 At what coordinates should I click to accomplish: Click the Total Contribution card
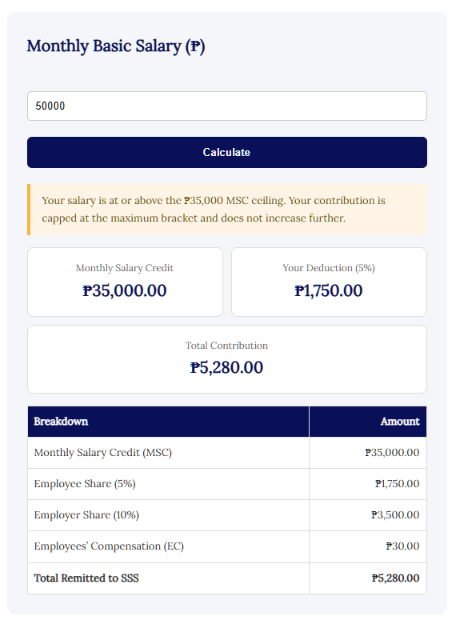pyautogui.click(x=227, y=359)
